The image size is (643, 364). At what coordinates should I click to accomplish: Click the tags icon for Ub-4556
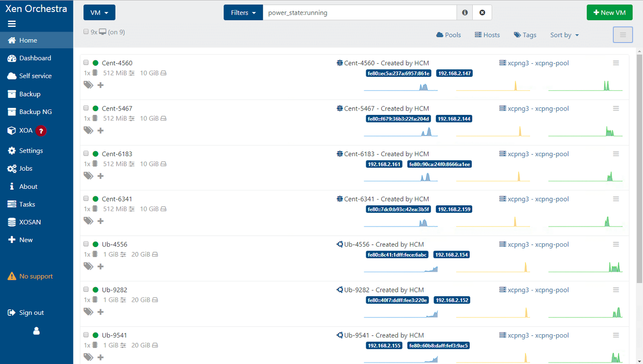88,266
